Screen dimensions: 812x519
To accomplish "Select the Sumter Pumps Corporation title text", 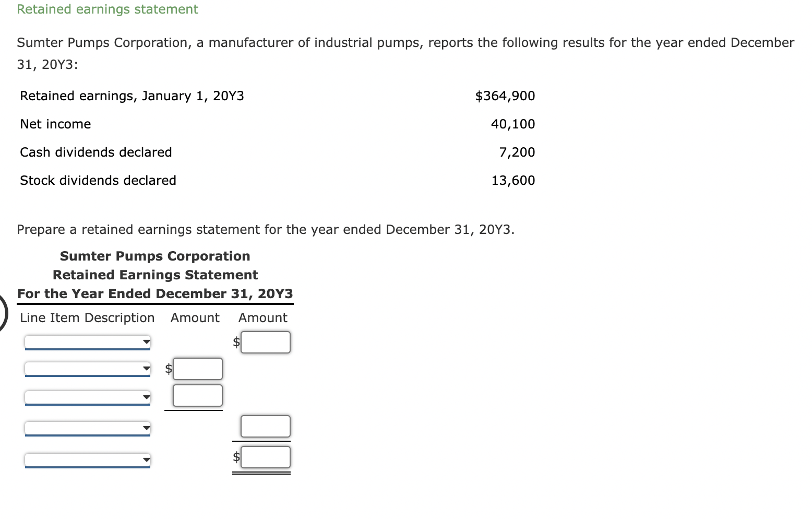I will (x=155, y=256).
